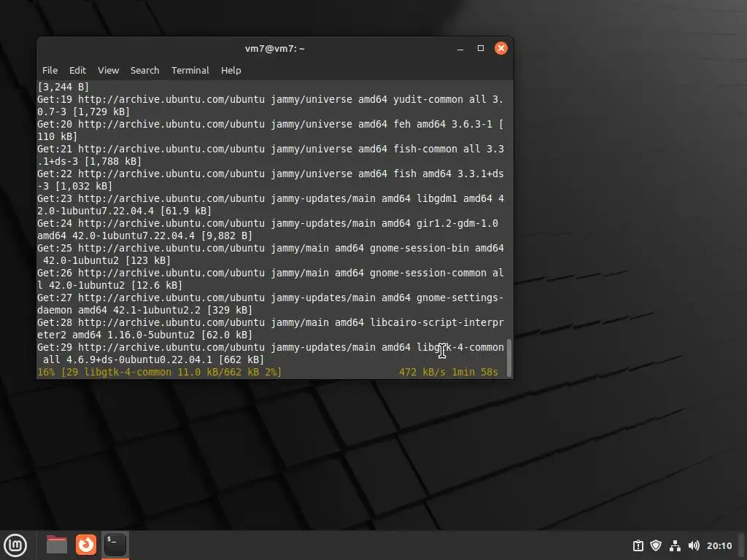
Task: Click the vm7@vm7: ~ title bar
Action: pyautogui.click(x=275, y=49)
